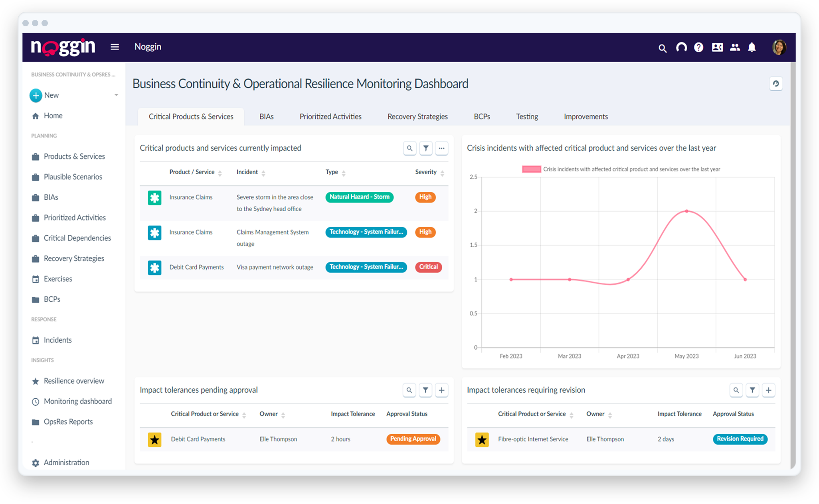819x504 pixels.
Task: Click the user avatar in the top-right corner
Action: (779, 47)
